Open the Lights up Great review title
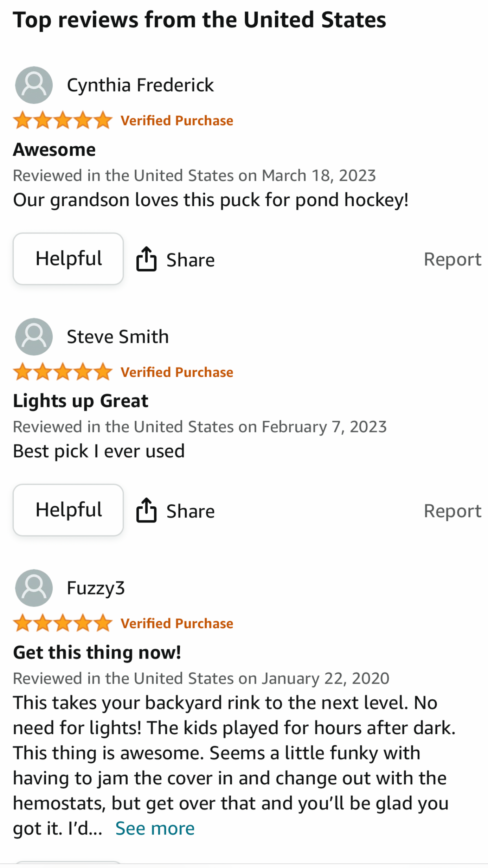This screenshot has height=868, width=488. [x=81, y=401]
